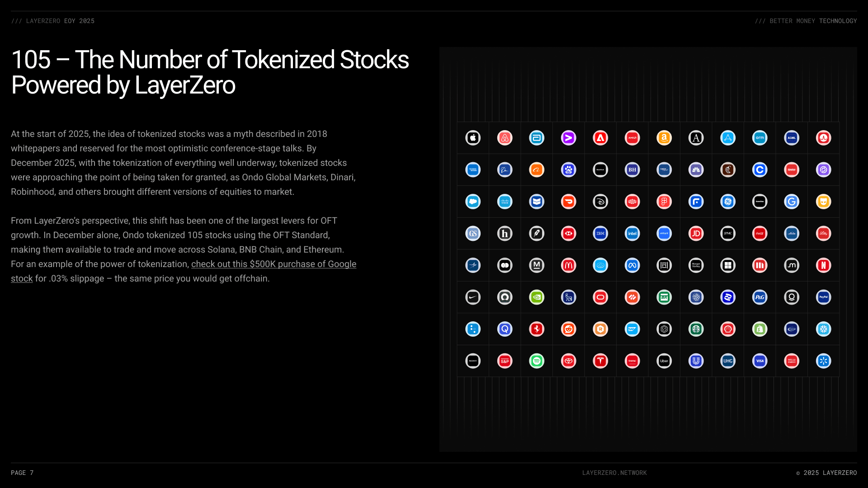Select the Spotify stock icon
The height and width of the screenshot is (488, 868).
pyautogui.click(x=537, y=361)
